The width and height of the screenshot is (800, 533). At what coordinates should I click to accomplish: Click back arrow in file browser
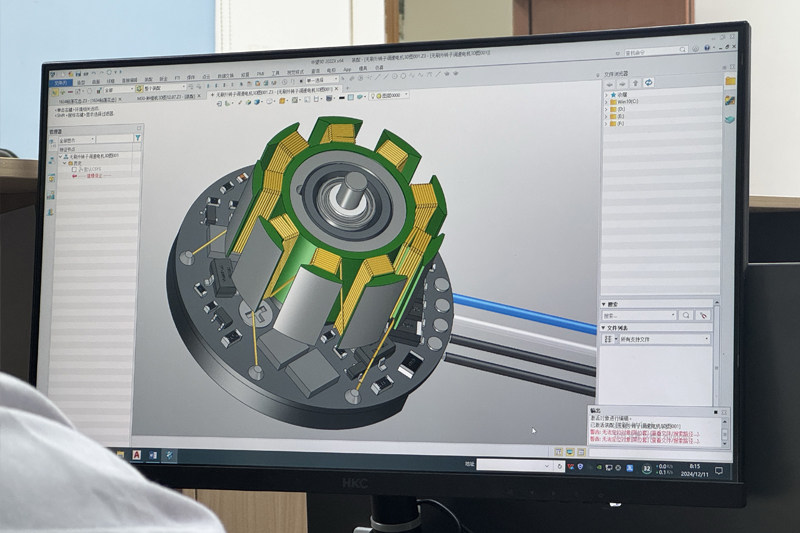[609, 82]
